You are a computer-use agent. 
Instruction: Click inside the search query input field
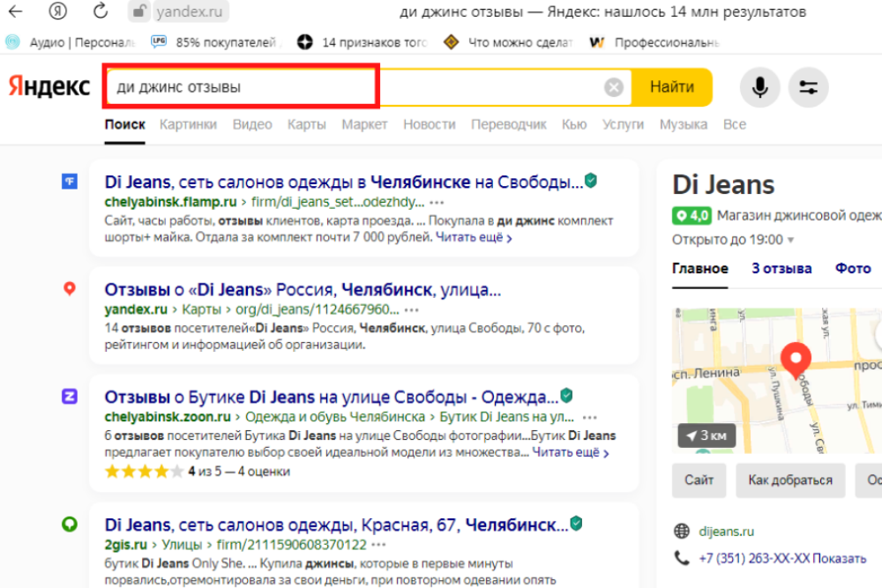pyautogui.click(x=265, y=86)
